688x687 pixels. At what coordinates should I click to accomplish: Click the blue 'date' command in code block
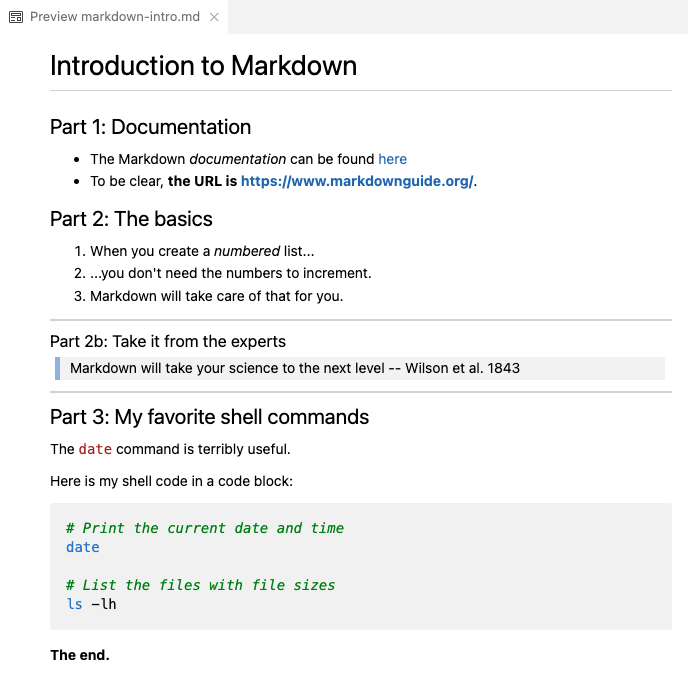(x=82, y=547)
